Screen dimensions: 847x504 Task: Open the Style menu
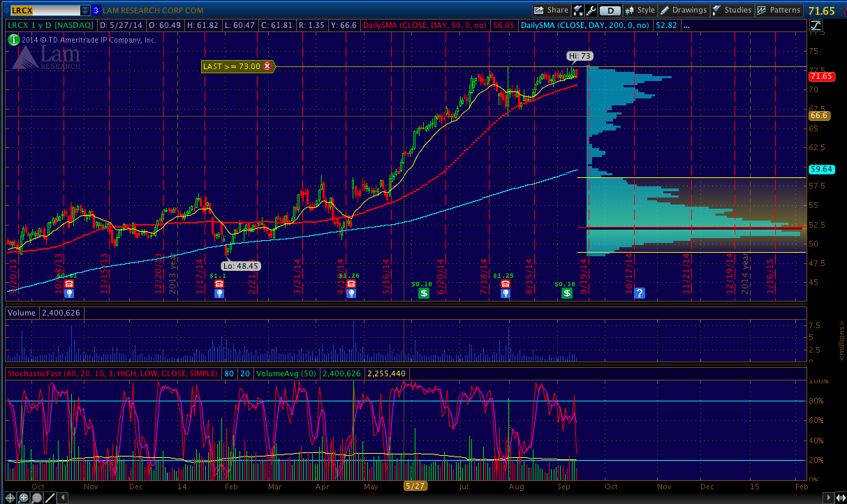640,10
